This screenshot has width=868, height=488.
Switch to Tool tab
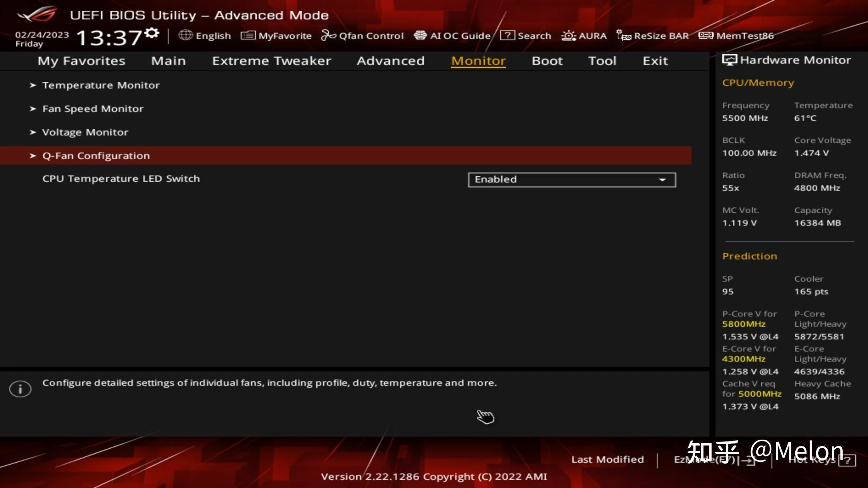(x=602, y=61)
